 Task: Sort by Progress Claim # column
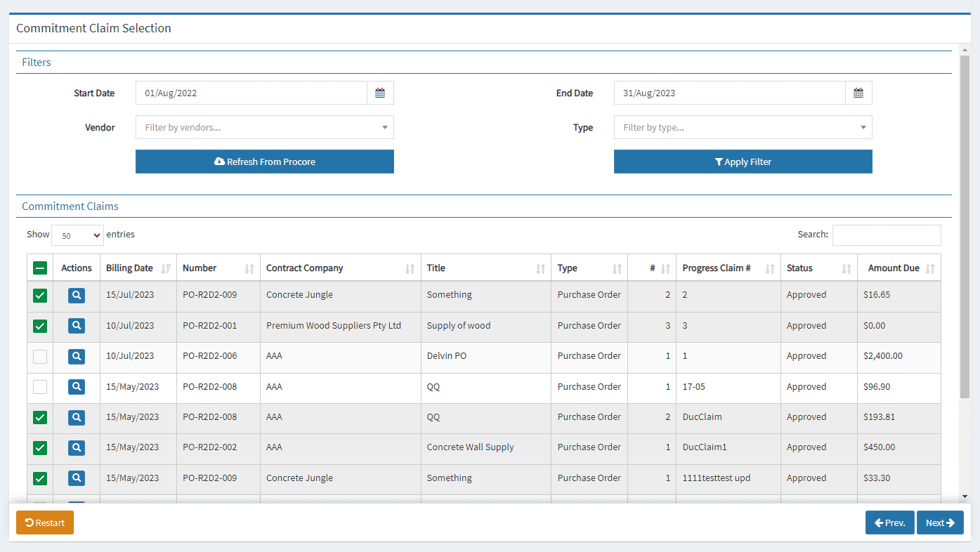(x=728, y=268)
